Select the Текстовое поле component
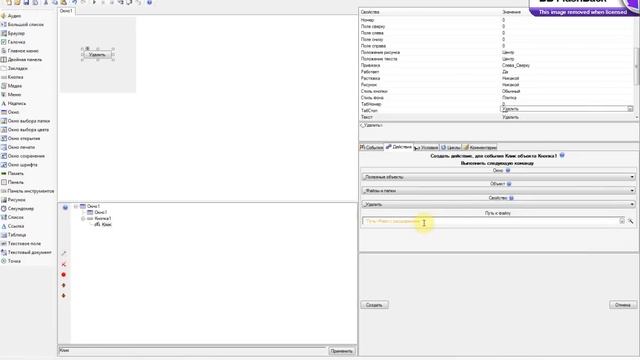The height and width of the screenshot is (360, 640). (x=21, y=244)
